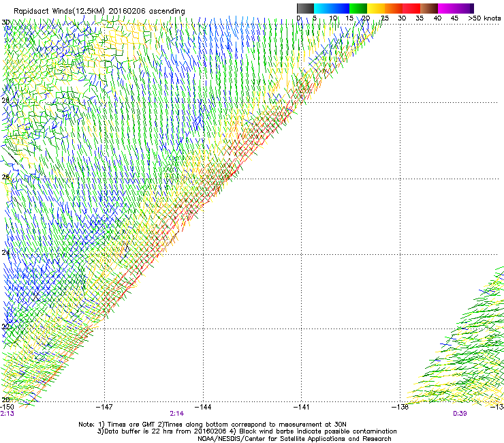Click the -144 longitude label
Screen dimensions: 504x443
pyautogui.click(x=203, y=407)
